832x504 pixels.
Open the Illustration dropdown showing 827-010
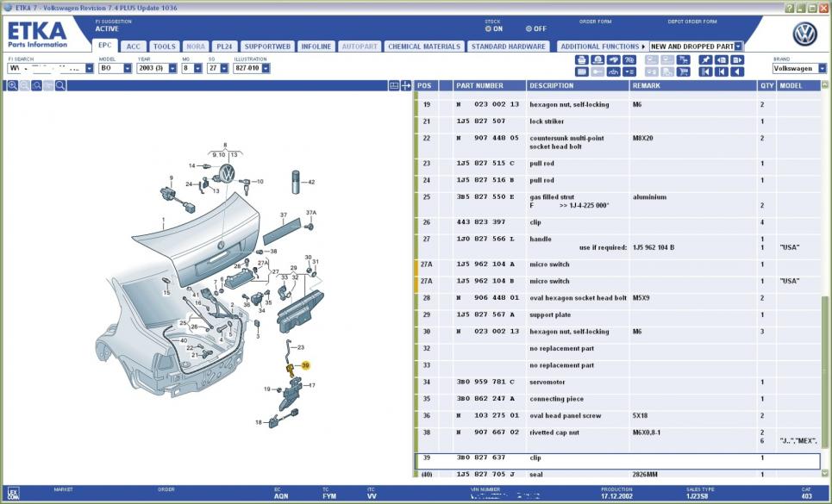click(266, 68)
